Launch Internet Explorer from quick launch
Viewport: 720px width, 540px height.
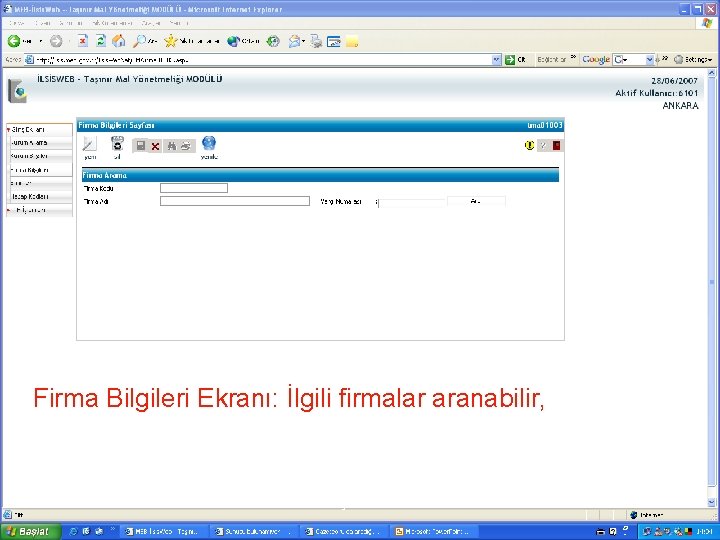[73, 531]
